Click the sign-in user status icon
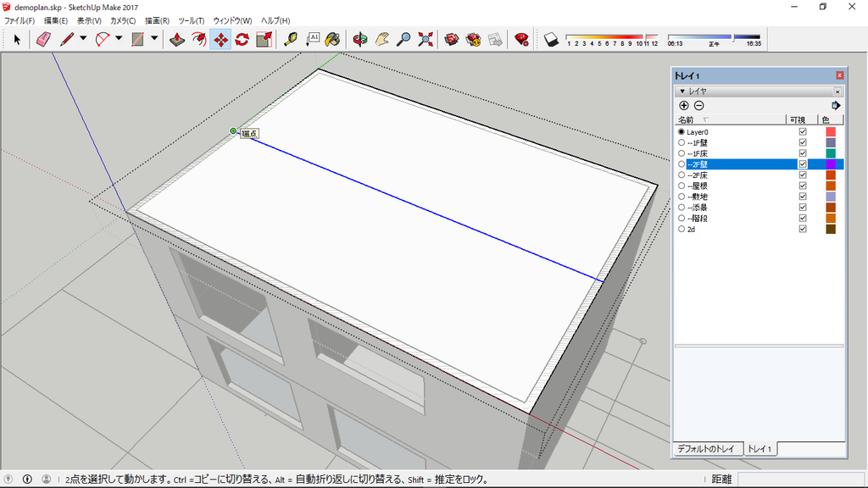This screenshot has width=868, height=488. pos(47,480)
